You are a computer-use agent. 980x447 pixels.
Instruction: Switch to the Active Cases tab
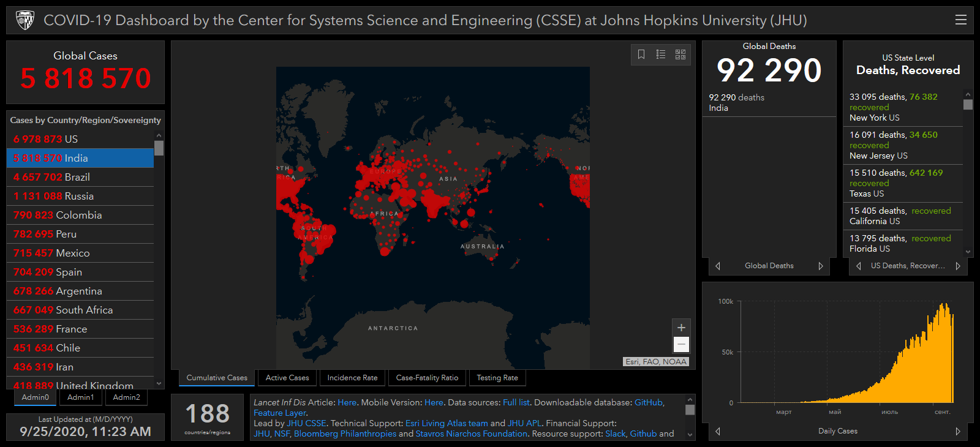[287, 378]
